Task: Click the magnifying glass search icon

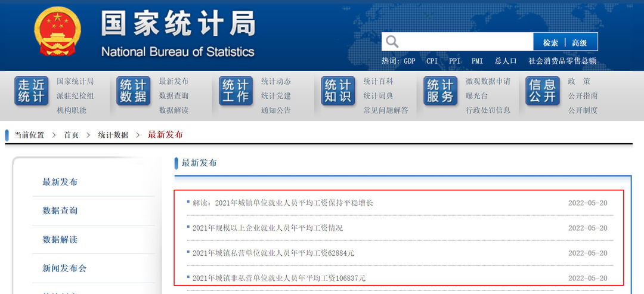Action: 392,42
